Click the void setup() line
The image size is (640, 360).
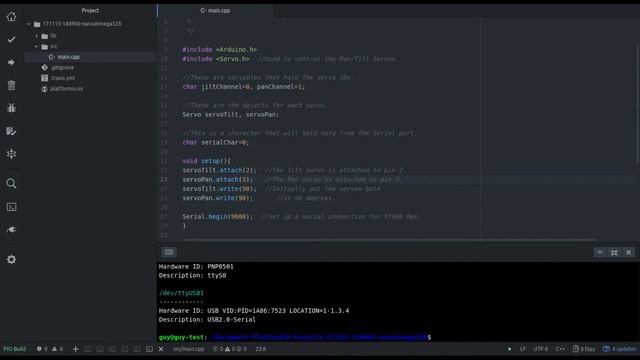click(206, 161)
